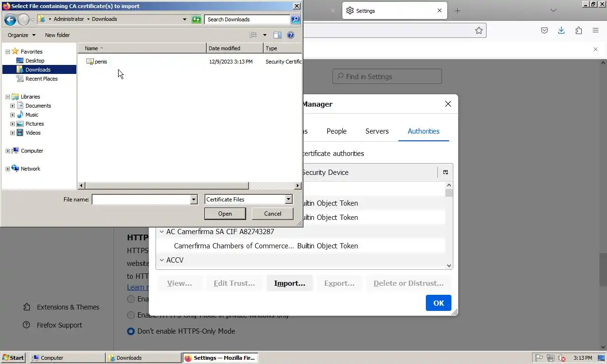
Task: Click the network tray icon
Action: pos(551,358)
